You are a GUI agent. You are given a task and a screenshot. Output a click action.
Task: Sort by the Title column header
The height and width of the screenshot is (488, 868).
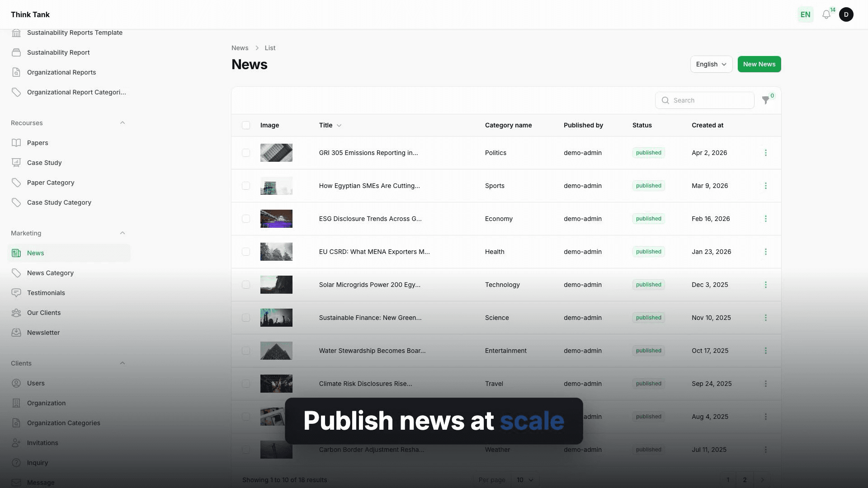pos(330,125)
